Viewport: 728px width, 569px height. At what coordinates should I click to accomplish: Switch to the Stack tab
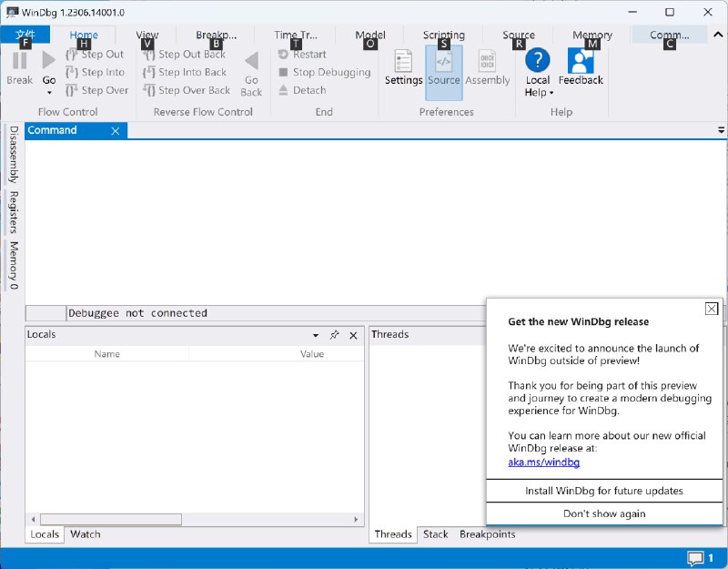click(436, 534)
